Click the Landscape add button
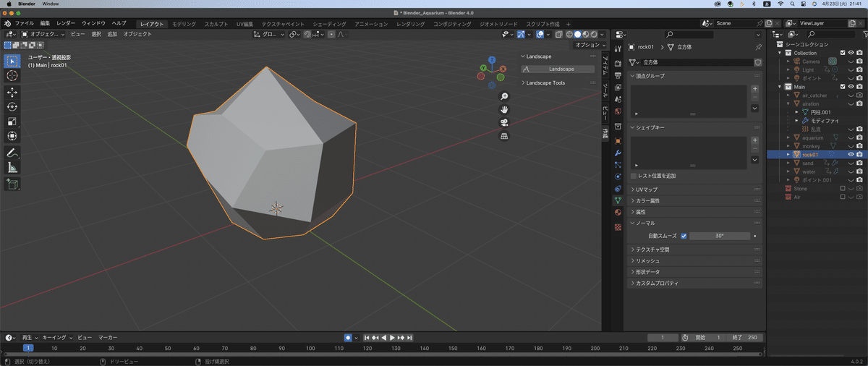The width and height of the screenshot is (868, 366). point(558,69)
